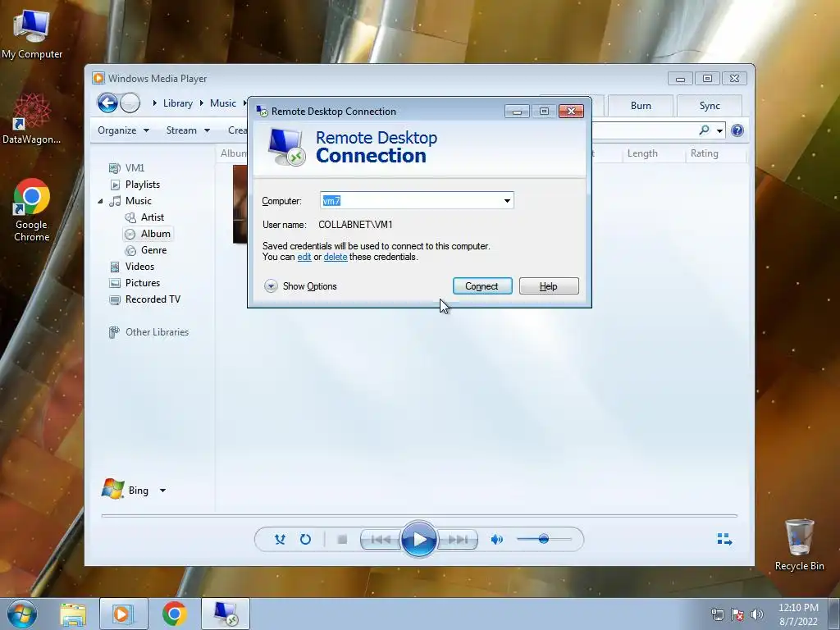The width and height of the screenshot is (840, 630).
Task: Skip to the previous track
Action: click(381, 540)
